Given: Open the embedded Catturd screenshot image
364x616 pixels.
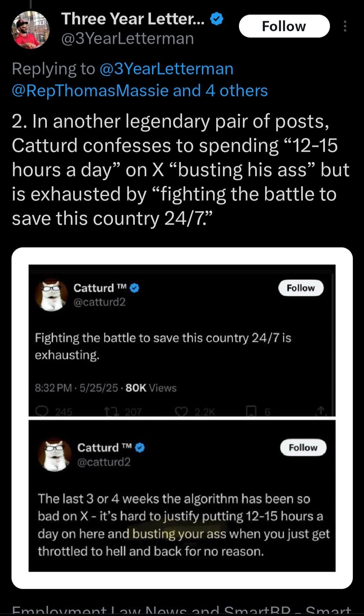Looking at the screenshot, I should [182, 418].
